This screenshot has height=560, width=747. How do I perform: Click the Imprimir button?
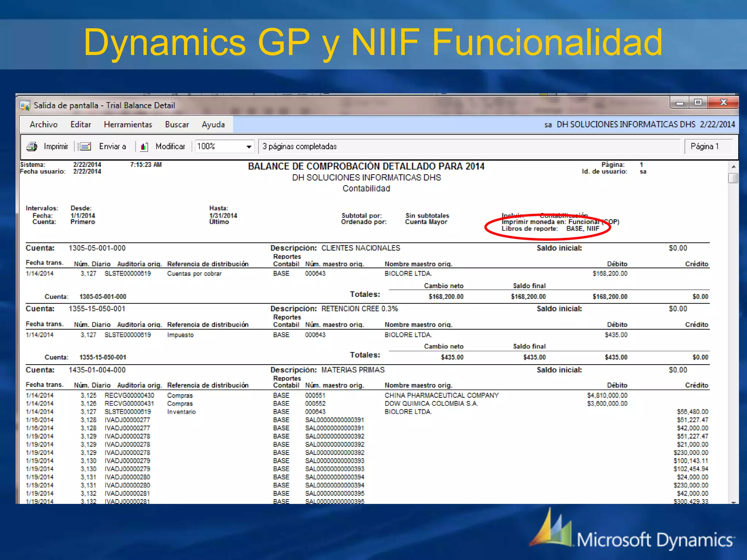(56, 146)
